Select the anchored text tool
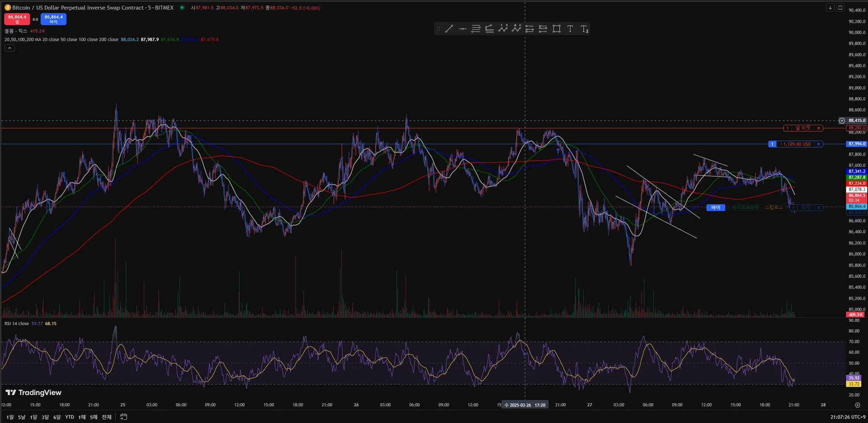Screen dimensions: 868x423 tap(584, 29)
